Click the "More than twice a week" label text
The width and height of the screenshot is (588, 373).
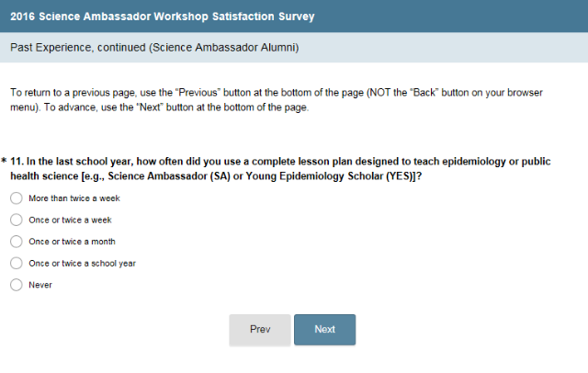(74, 198)
